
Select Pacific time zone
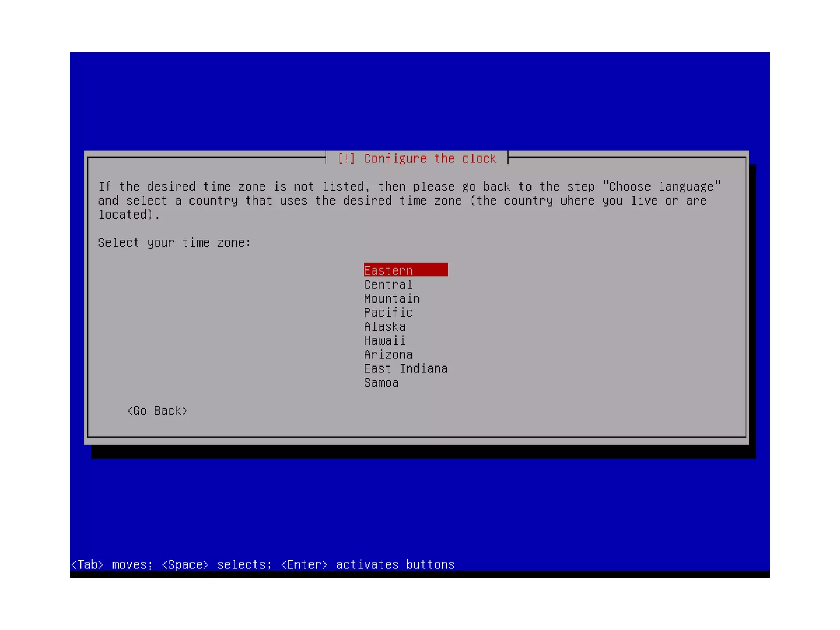388,313
